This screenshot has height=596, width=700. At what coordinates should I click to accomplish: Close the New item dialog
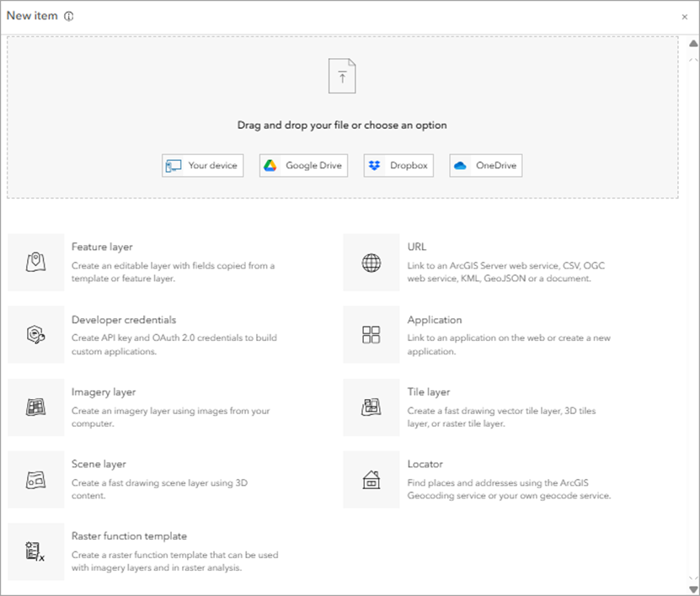pyautogui.click(x=685, y=16)
